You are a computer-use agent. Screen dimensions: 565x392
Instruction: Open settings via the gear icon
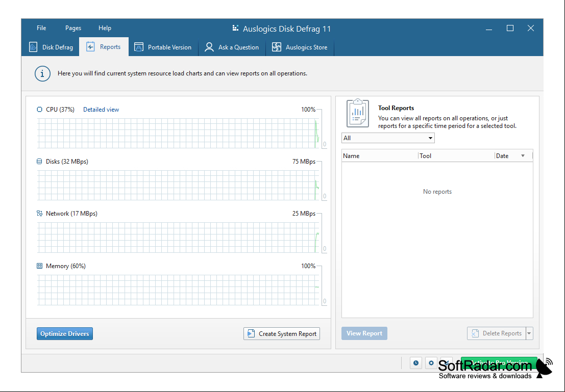click(x=431, y=363)
